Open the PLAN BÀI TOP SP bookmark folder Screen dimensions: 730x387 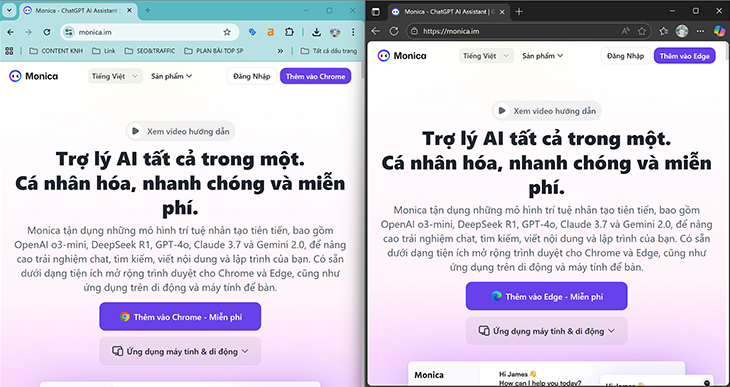(214, 51)
